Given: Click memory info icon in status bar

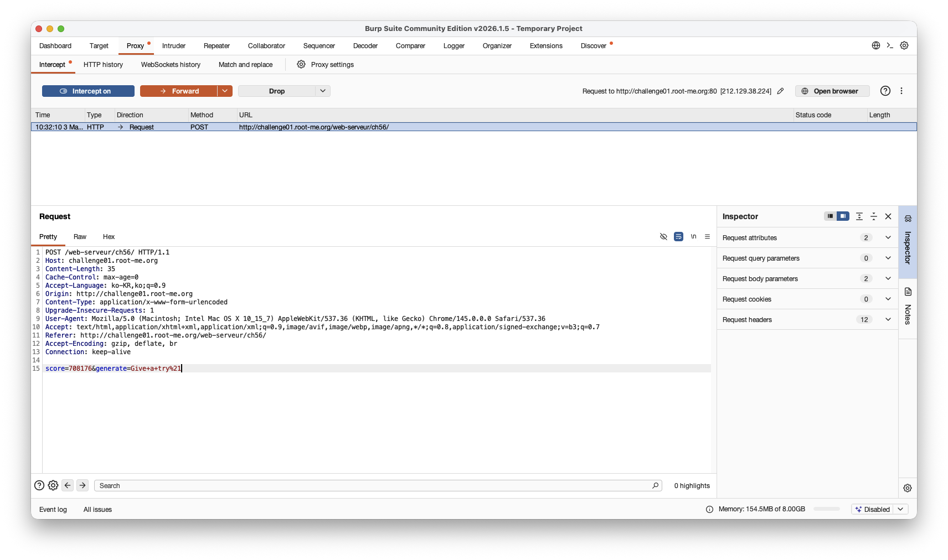Looking at the screenshot, I should (x=709, y=509).
